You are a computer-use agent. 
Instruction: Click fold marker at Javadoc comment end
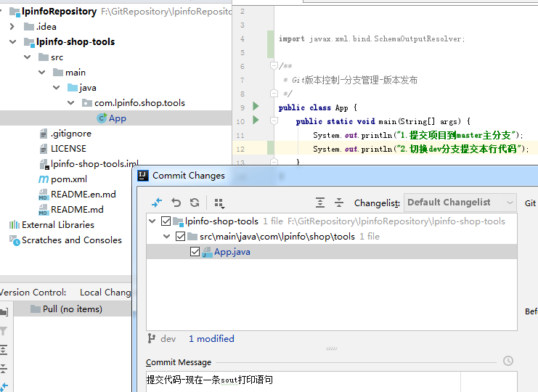coord(274,94)
